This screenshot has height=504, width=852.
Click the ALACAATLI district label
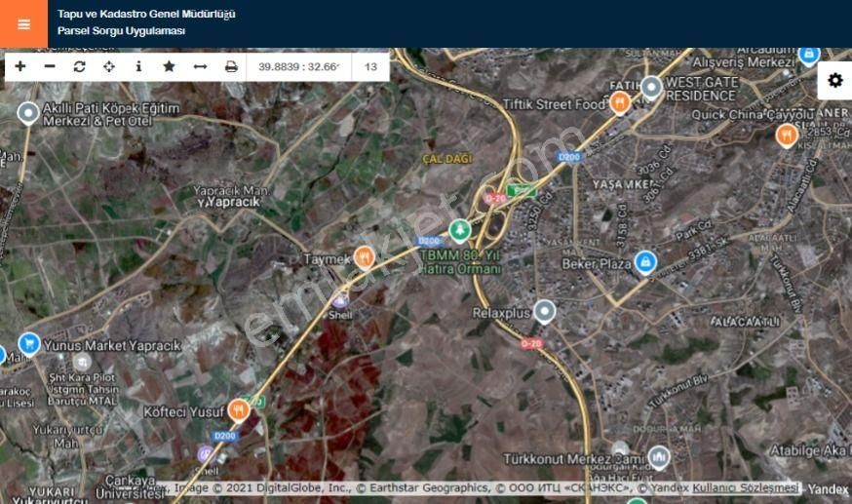point(745,322)
